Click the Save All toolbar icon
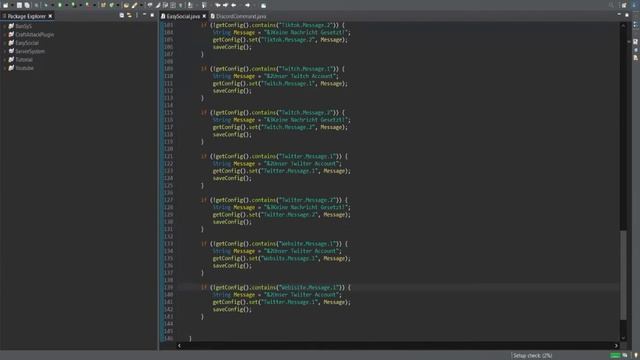Image resolution: width=640 pixels, height=360 pixels. (x=27, y=5)
